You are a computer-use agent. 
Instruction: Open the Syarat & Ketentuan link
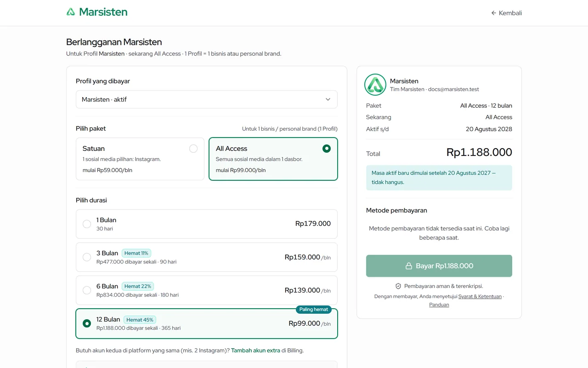480,297
